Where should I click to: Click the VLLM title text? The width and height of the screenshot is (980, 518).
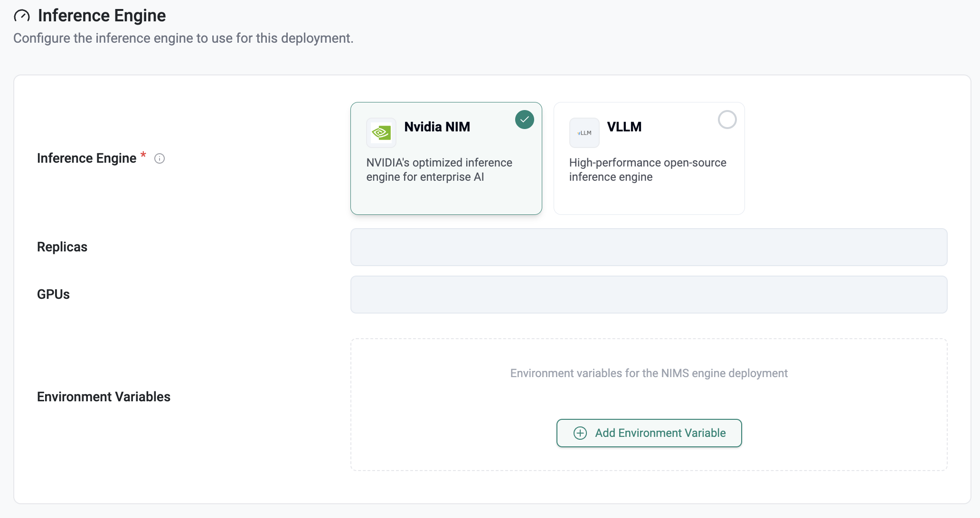(x=624, y=127)
